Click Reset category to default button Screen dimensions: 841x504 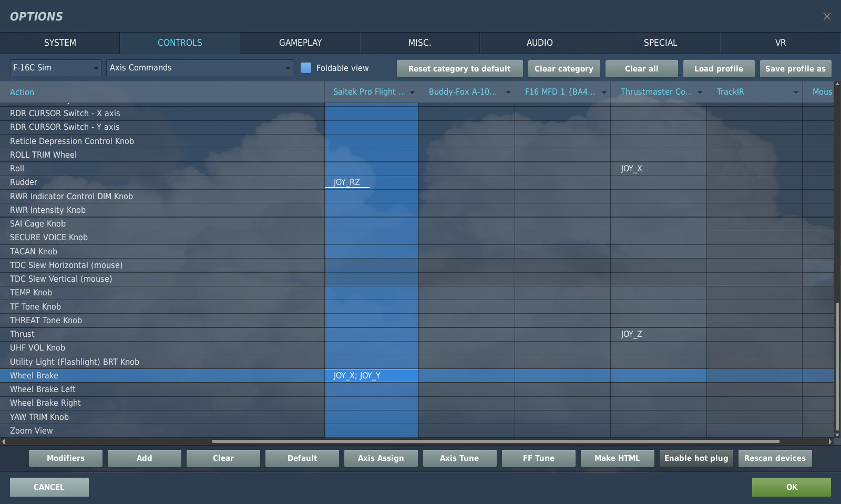(x=459, y=69)
